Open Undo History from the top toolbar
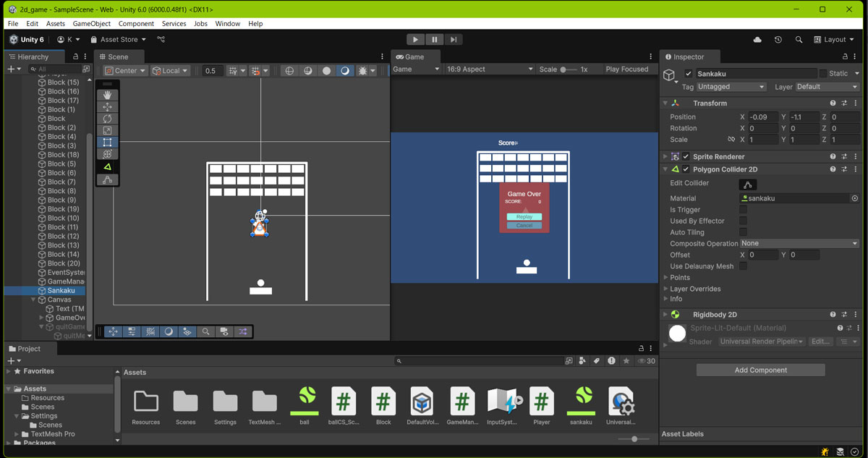This screenshot has height=458, width=868. pos(778,40)
